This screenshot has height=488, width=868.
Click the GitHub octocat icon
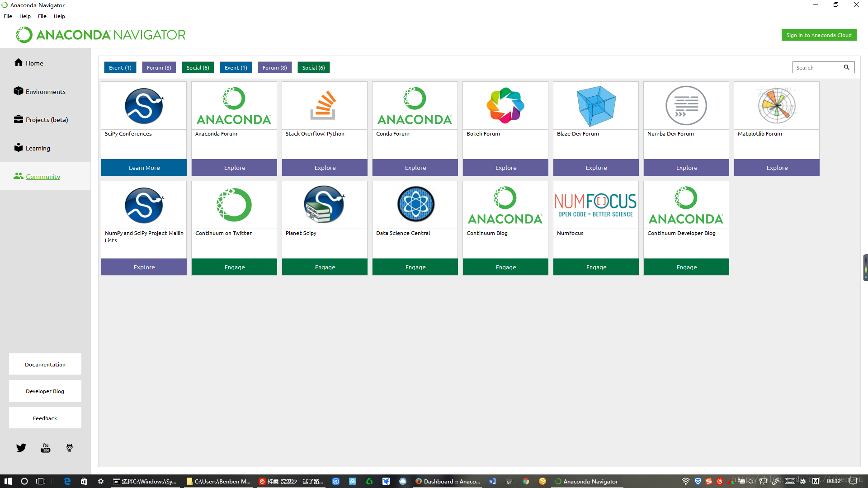click(x=70, y=448)
